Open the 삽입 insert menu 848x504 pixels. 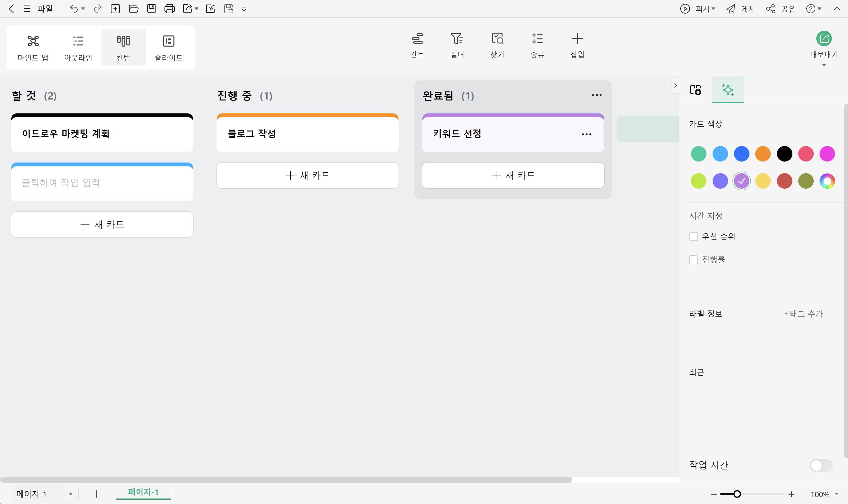pos(577,45)
